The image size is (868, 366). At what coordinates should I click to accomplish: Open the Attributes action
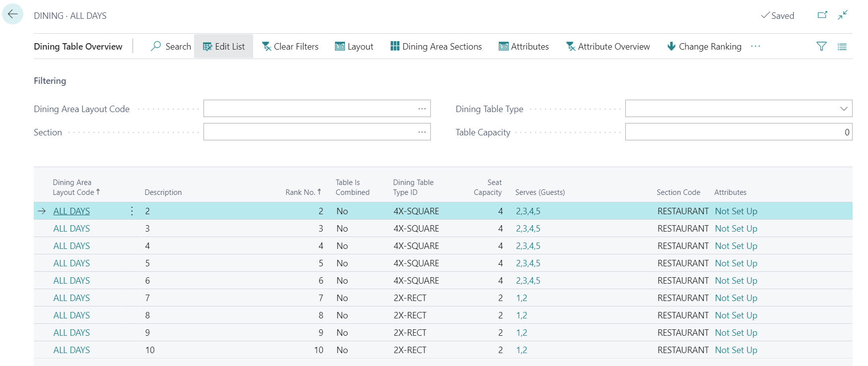pyautogui.click(x=524, y=47)
